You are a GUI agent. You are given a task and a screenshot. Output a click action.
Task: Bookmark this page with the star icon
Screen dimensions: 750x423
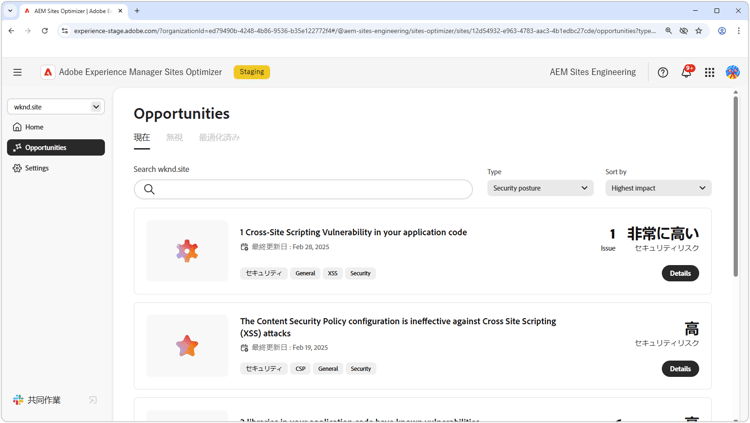(698, 31)
